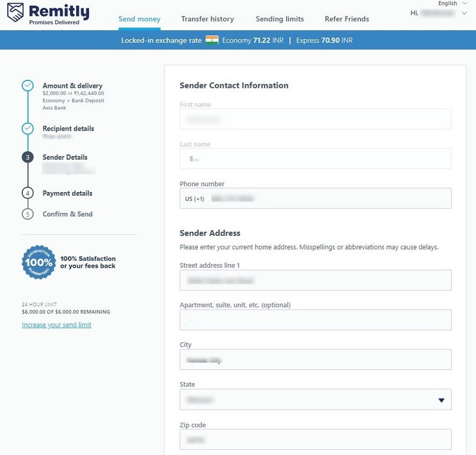Viewport: 476px width, 455px height.
Task: Click the step 5 Confirm & Send circle
Action: pyautogui.click(x=28, y=214)
